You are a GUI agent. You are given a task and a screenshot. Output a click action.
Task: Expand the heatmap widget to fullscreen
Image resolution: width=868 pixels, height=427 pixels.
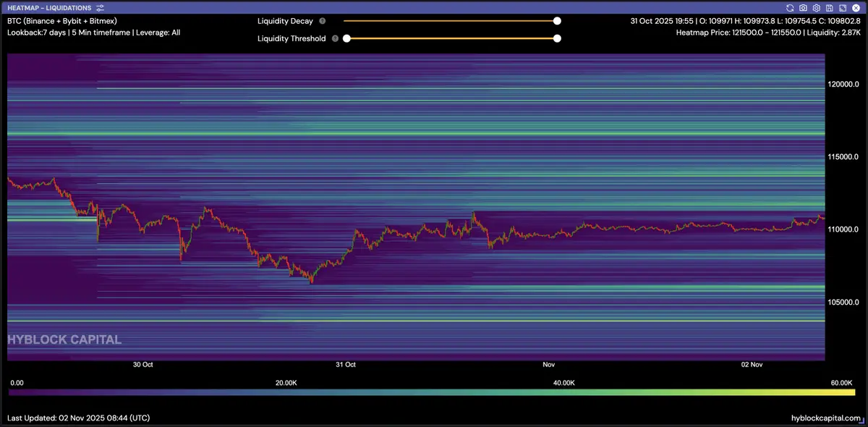[x=842, y=7]
